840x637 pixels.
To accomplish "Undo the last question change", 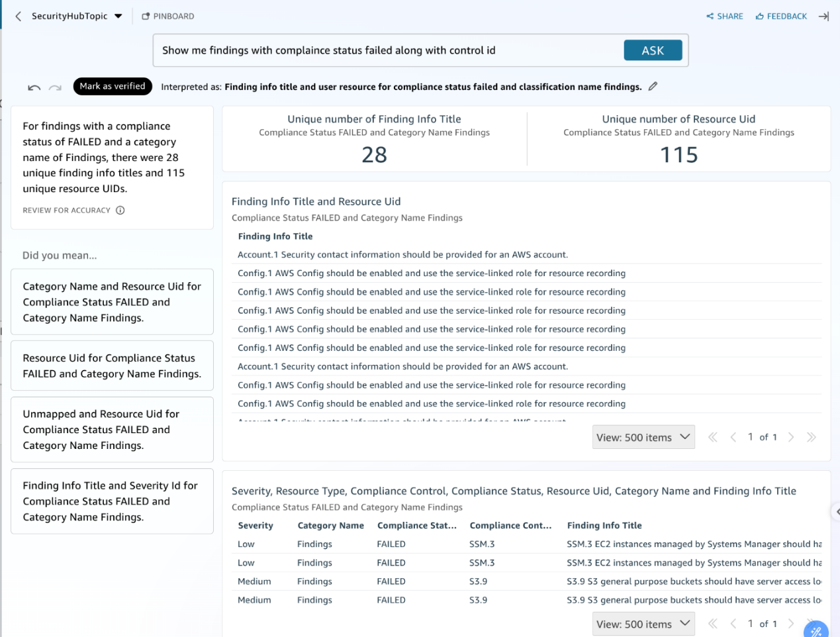I will pos(34,87).
